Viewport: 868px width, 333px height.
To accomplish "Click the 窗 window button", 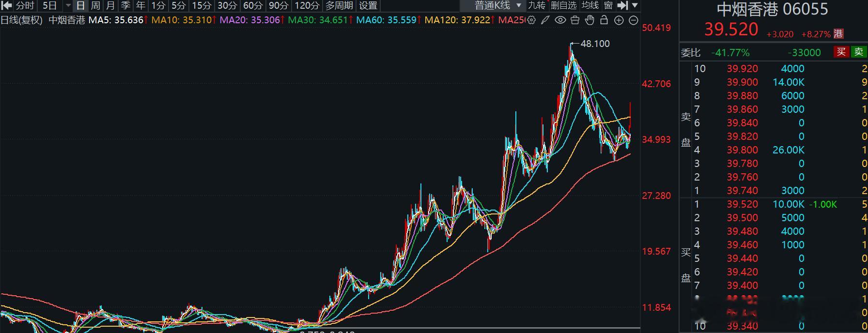I will tap(609, 5).
